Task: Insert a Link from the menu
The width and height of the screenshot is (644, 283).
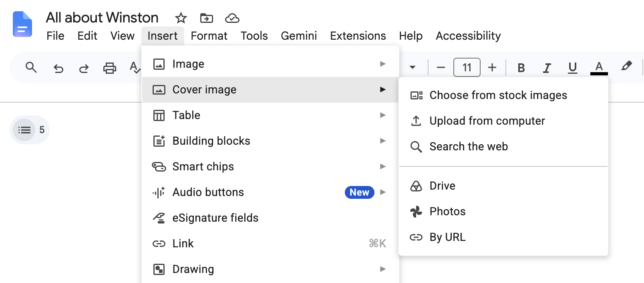Action: pos(270,244)
